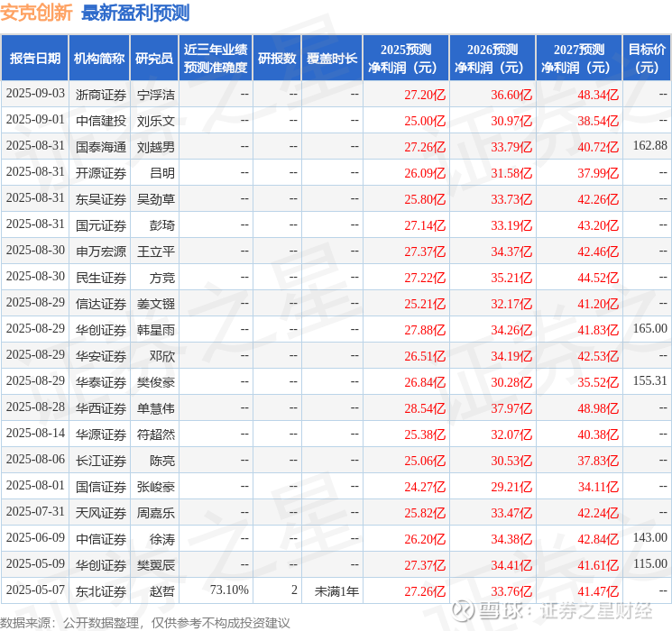Click the 155.31 target price
The image size is (672, 631).
tap(650, 380)
